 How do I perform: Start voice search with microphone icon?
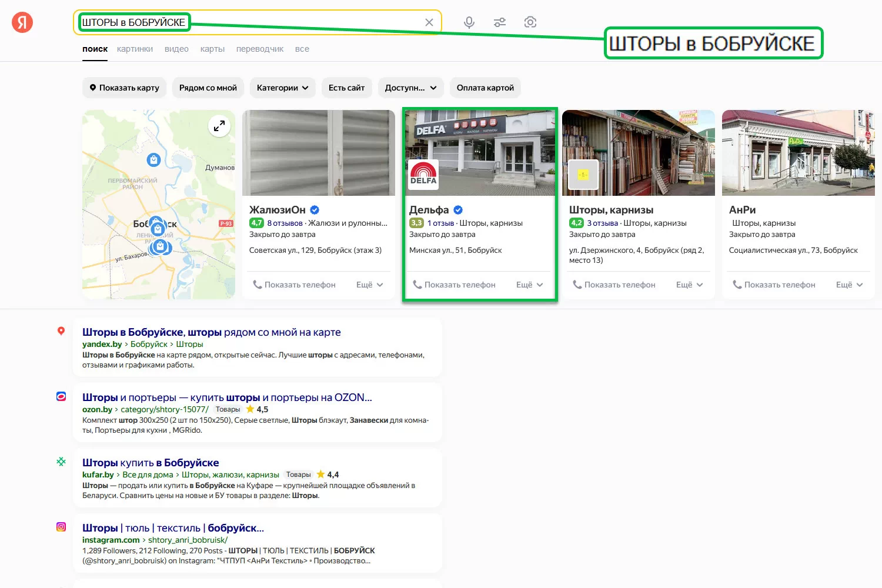(x=469, y=22)
